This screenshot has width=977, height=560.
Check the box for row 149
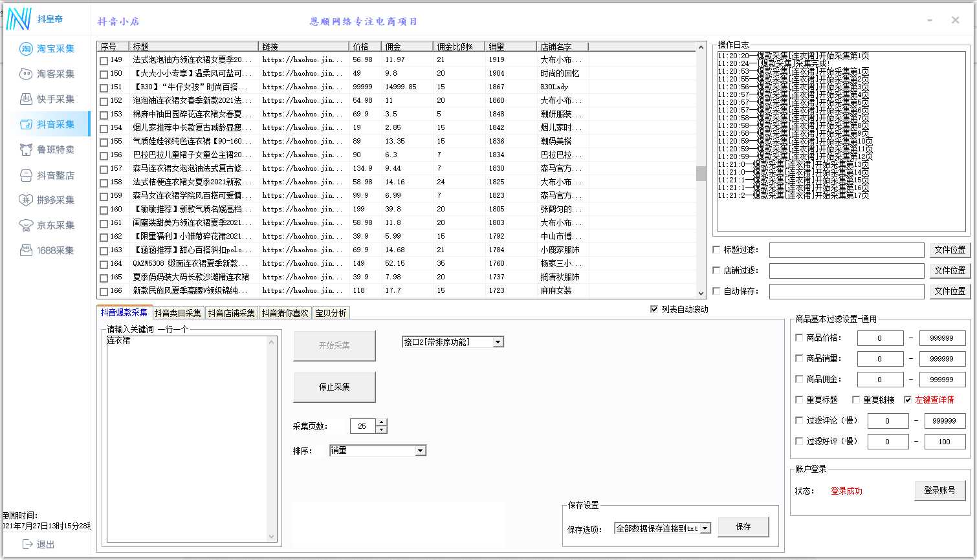[104, 61]
